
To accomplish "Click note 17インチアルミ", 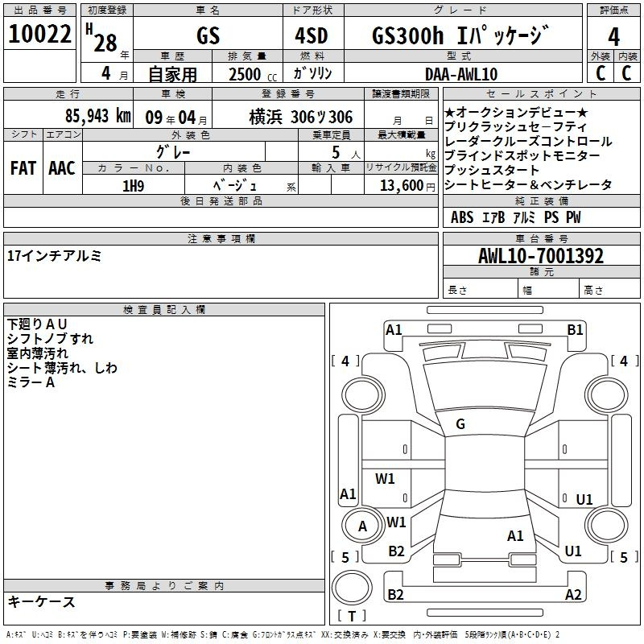I will point(54,255).
